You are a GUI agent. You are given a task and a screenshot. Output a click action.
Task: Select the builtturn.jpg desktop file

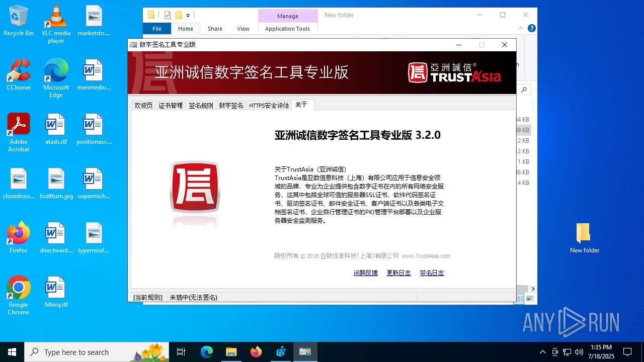(56, 184)
